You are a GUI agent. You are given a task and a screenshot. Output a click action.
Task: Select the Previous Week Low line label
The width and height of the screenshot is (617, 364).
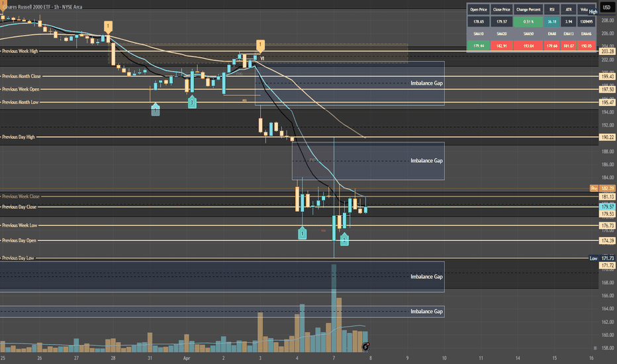[x=20, y=226]
